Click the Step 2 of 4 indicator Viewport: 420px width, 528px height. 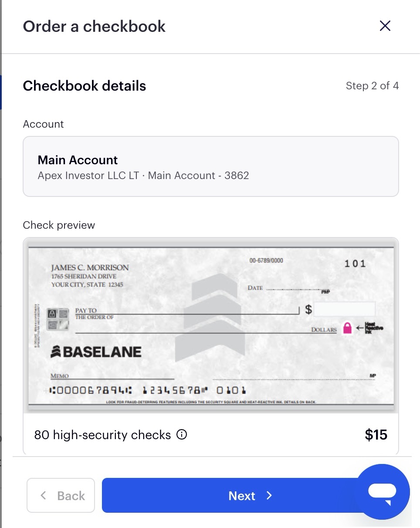(372, 86)
